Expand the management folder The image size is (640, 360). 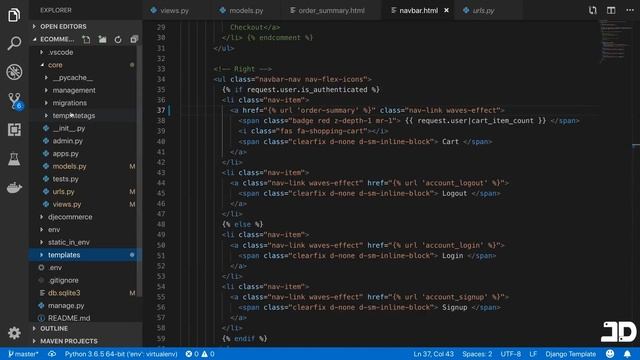pos(74,90)
